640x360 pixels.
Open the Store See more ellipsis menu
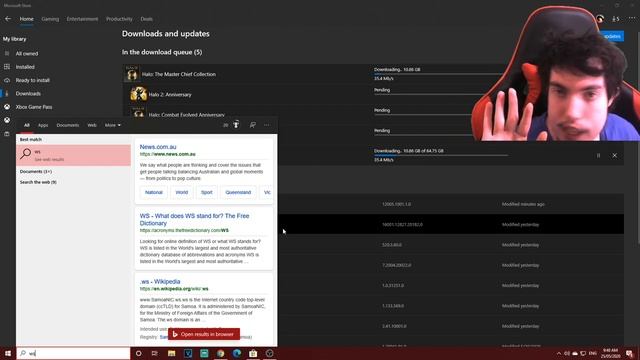(x=632, y=19)
